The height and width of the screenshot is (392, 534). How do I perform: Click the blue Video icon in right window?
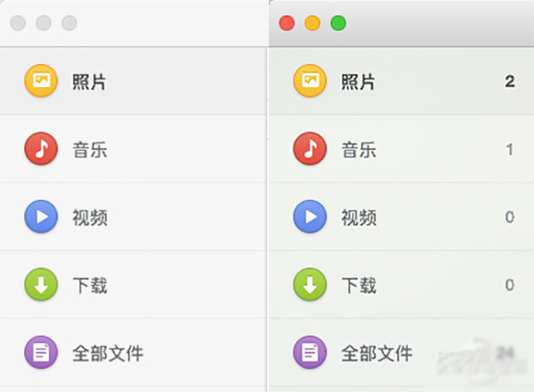pyautogui.click(x=310, y=216)
